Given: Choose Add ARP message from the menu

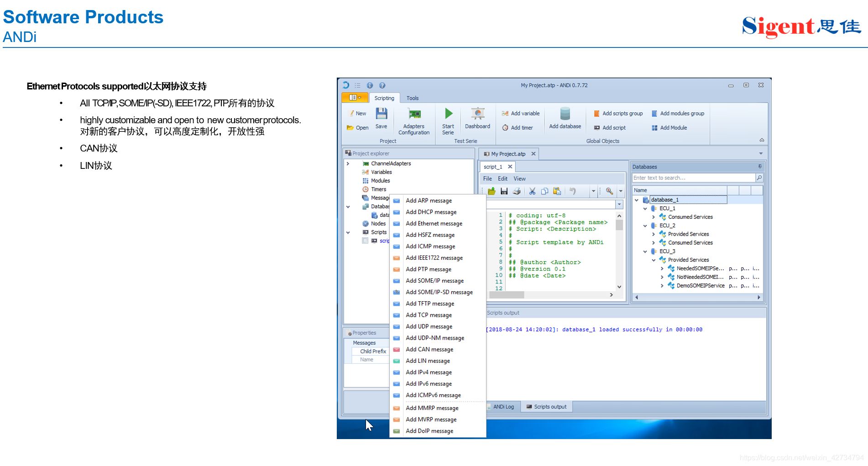Looking at the screenshot, I should pyautogui.click(x=438, y=201).
